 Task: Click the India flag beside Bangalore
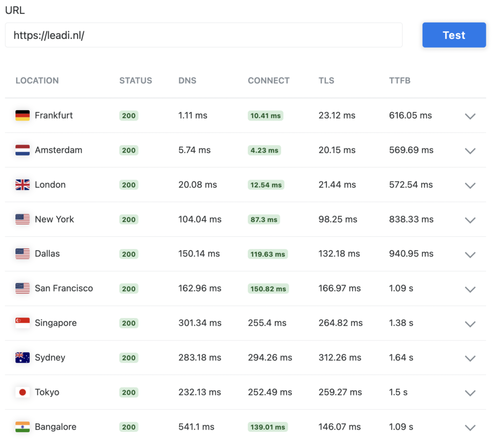point(23,427)
